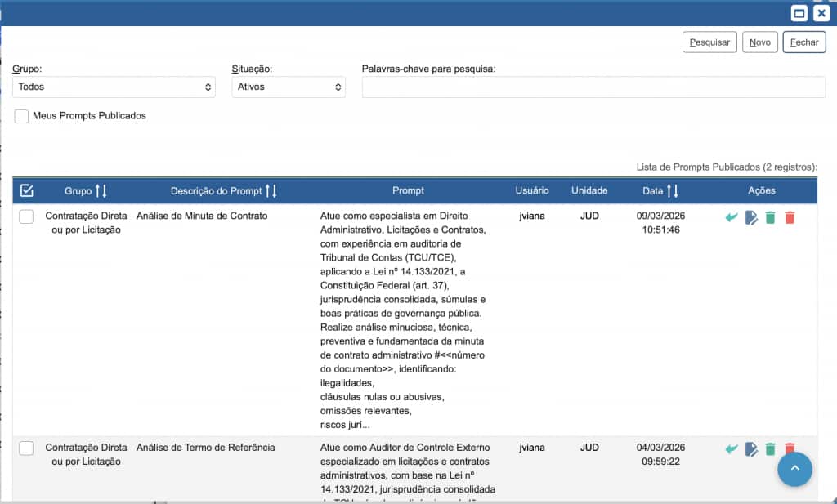Sort by Descrição do Prompt arrows
Viewport: 837px width, 504px height.
271,191
